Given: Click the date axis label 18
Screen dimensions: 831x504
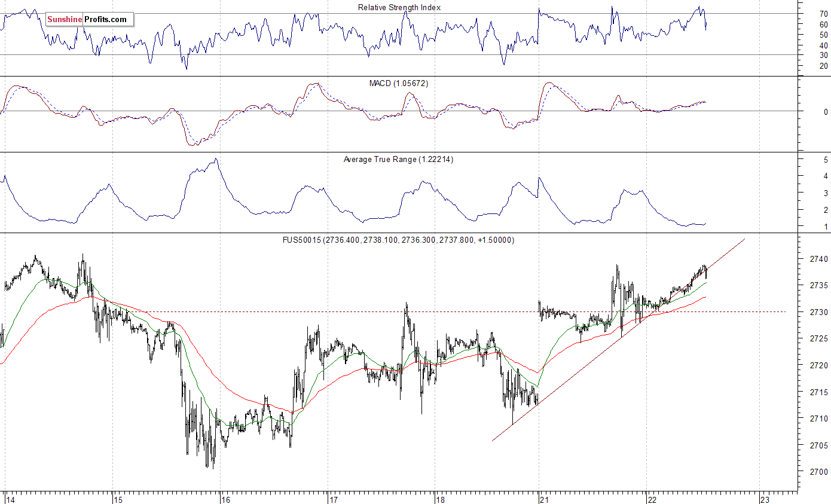Looking at the screenshot, I should pos(441,499).
